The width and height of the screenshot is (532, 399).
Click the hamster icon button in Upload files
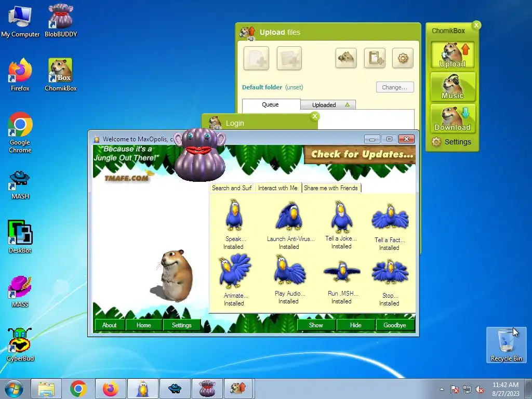(x=345, y=58)
